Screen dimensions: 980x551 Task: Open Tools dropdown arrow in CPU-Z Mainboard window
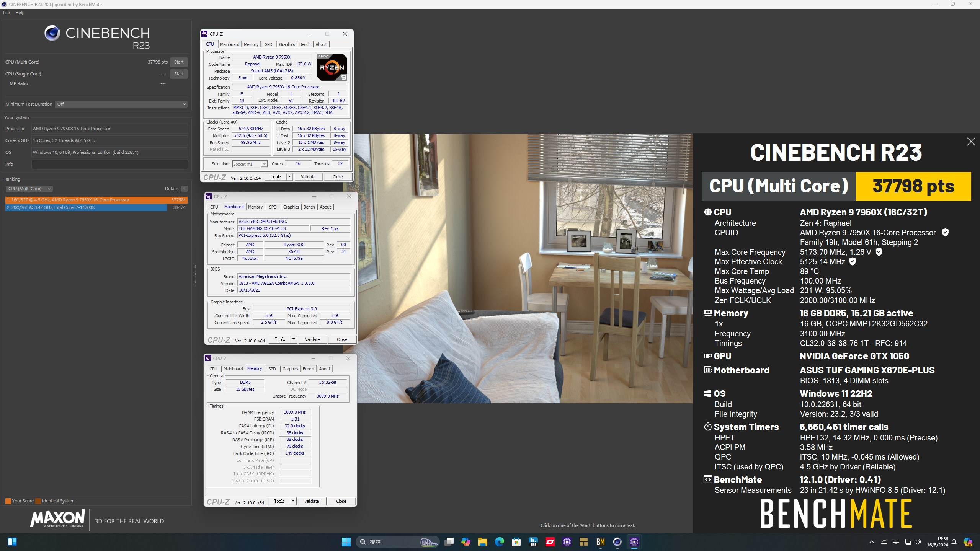[x=294, y=339]
